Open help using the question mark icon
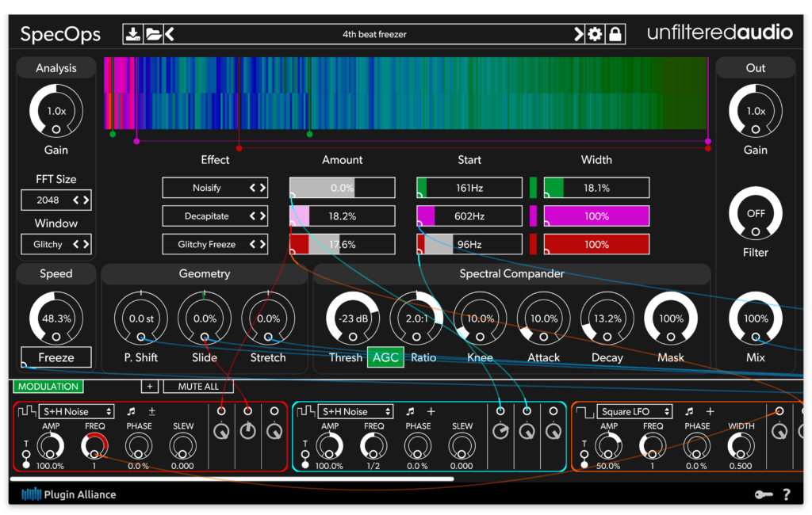812x515 pixels. pos(786,494)
